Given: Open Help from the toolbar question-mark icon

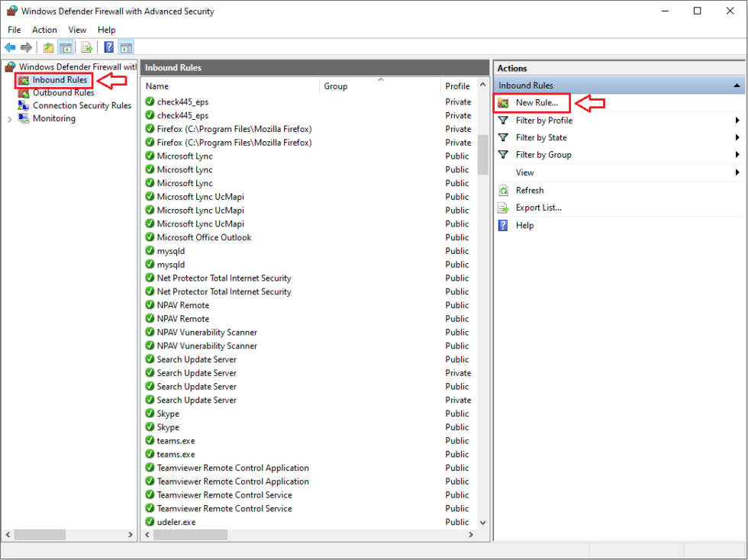Looking at the screenshot, I should point(109,47).
